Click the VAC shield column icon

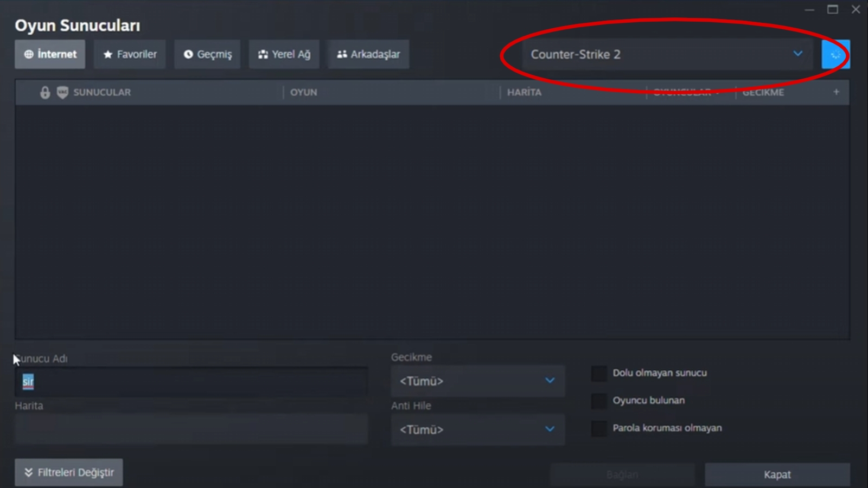pos(62,93)
